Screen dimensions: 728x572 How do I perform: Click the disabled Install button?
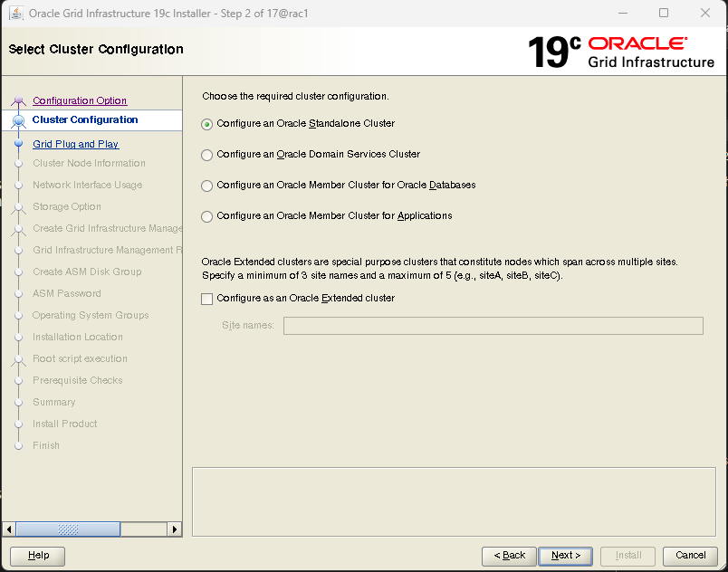click(x=627, y=556)
